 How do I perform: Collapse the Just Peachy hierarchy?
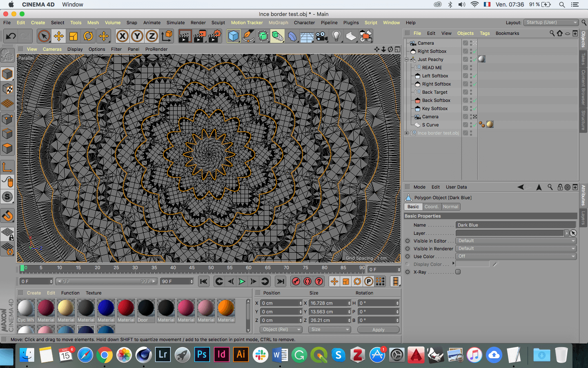(406, 59)
